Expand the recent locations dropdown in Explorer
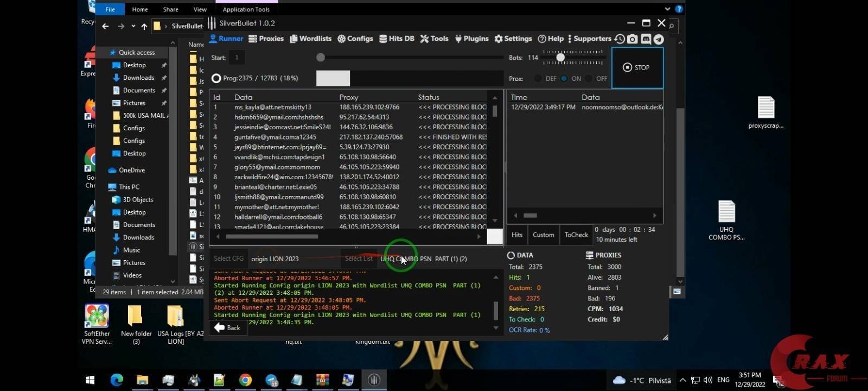The height and width of the screenshot is (391, 868). tap(133, 26)
